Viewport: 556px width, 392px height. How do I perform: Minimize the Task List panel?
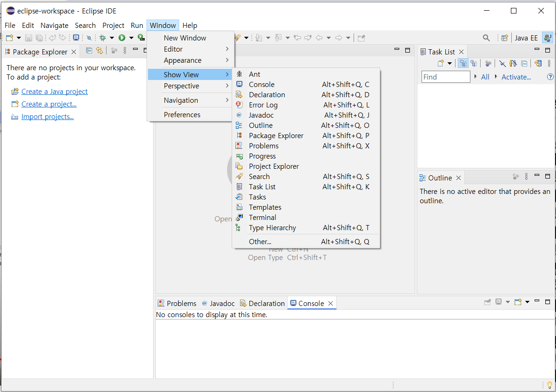coord(537,49)
